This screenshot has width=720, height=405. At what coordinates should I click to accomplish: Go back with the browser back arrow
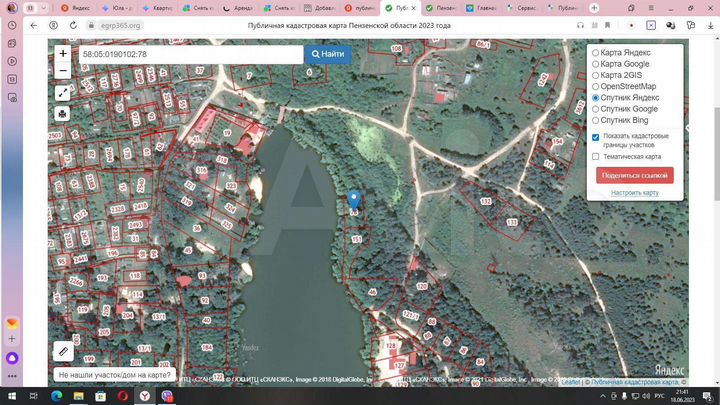34,26
